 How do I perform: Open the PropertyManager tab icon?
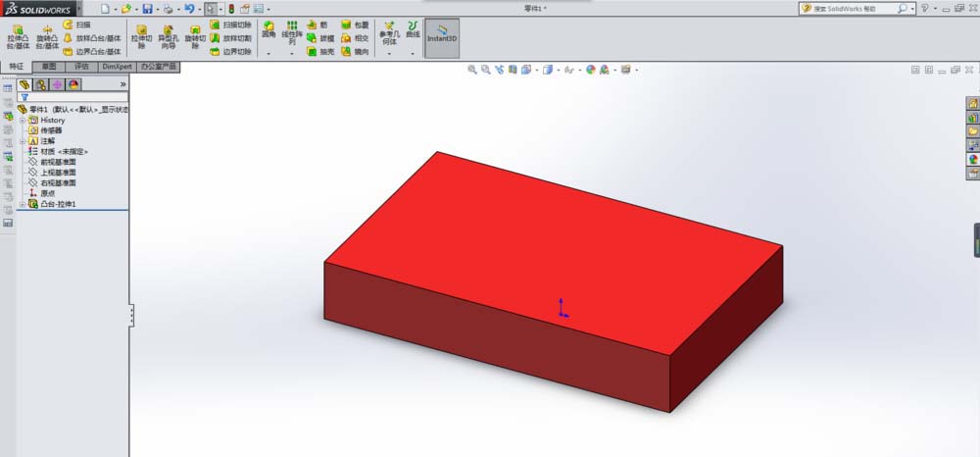[x=40, y=84]
